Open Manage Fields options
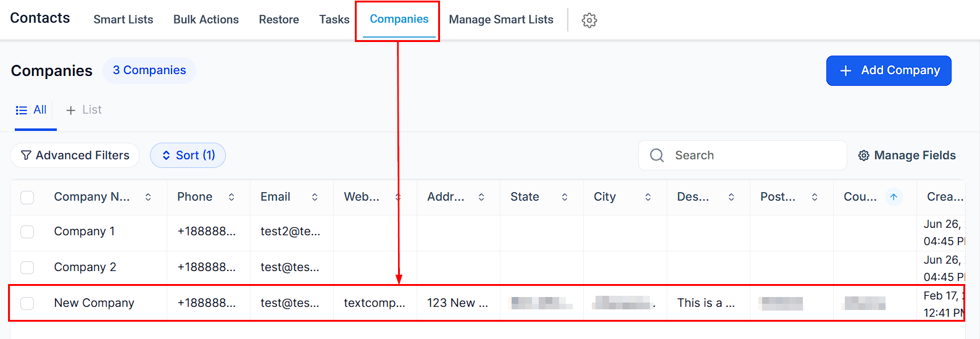 (x=907, y=156)
